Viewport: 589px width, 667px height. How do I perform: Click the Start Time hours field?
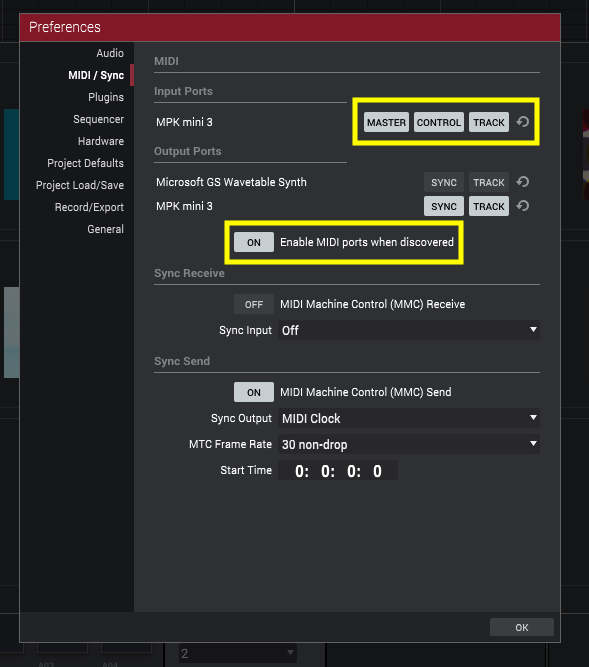tap(302, 471)
